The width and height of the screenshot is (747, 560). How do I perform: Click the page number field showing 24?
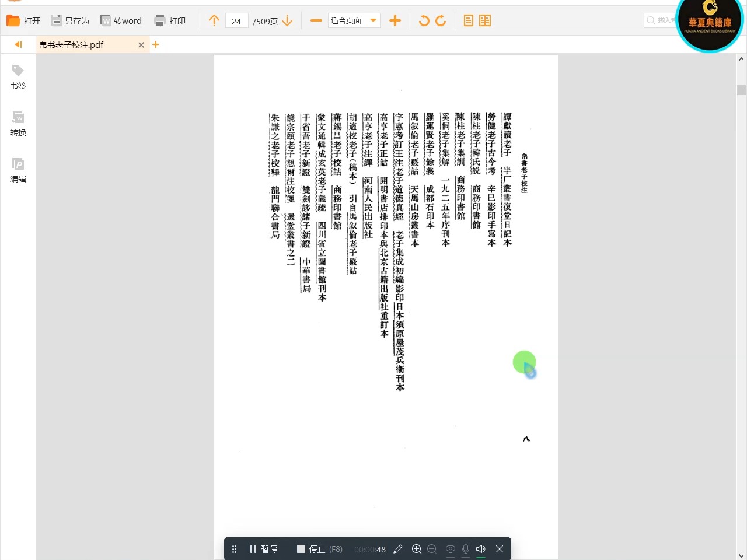click(x=236, y=21)
